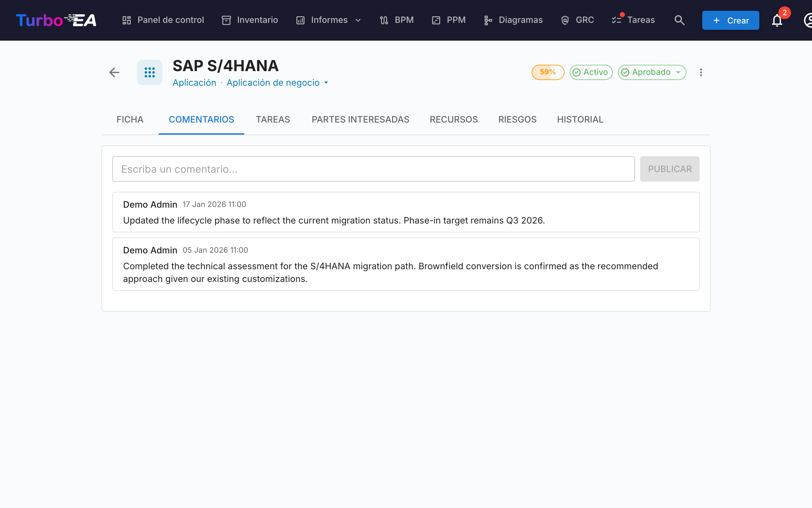This screenshot has width=812, height=508.
Task: Click the Activo status chip
Action: coord(591,72)
